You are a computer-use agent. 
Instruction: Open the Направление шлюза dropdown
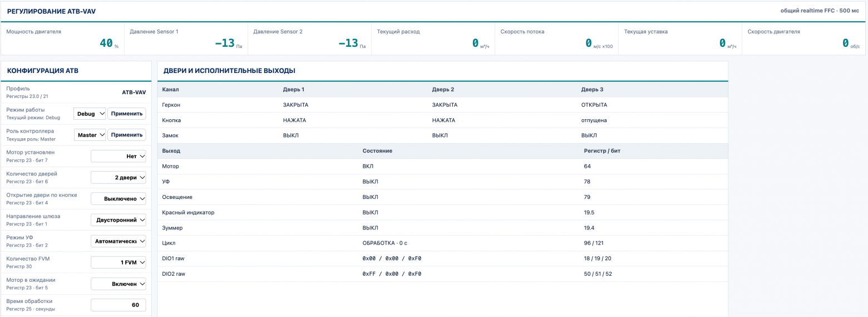119,220
